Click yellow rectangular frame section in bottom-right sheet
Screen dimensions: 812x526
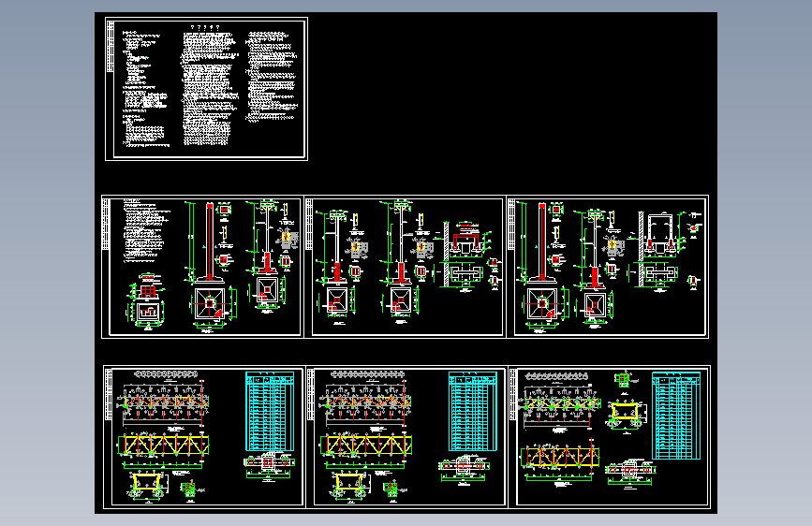(626, 411)
